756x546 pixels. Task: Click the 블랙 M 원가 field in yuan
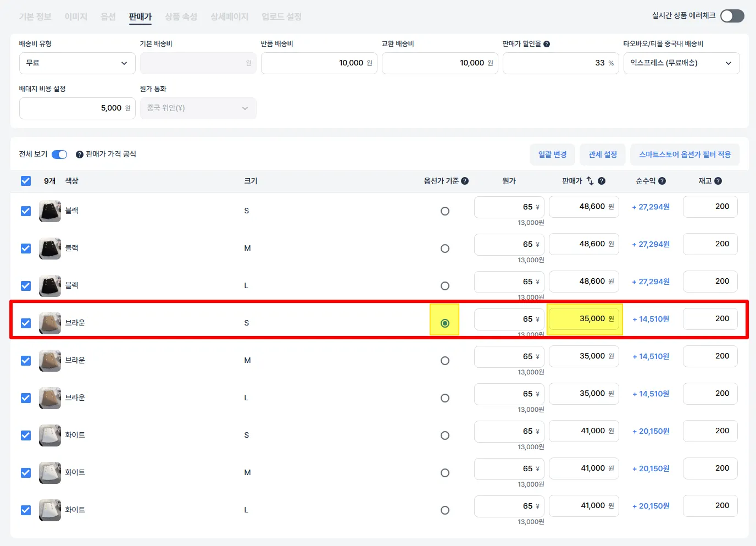pyautogui.click(x=509, y=244)
